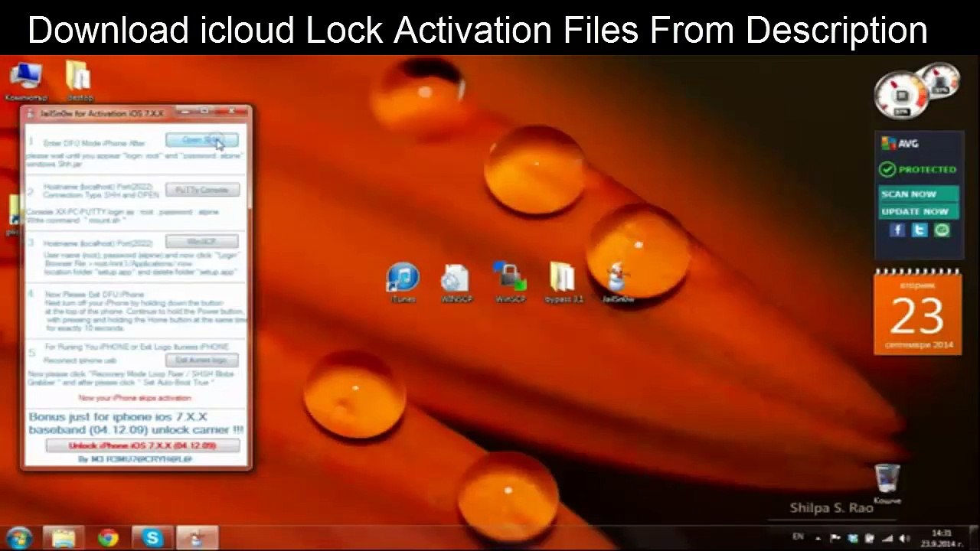This screenshot has height=551, width=980.
Task: Click the red 'Now your iPhone skips activation' text
Action: tap(135, 398)
